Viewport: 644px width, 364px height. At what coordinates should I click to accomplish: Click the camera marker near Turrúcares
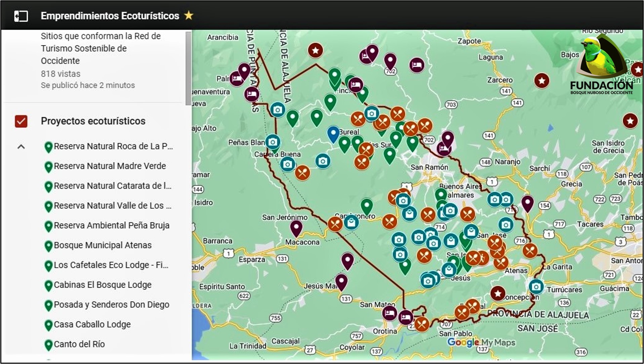[536, 287]
